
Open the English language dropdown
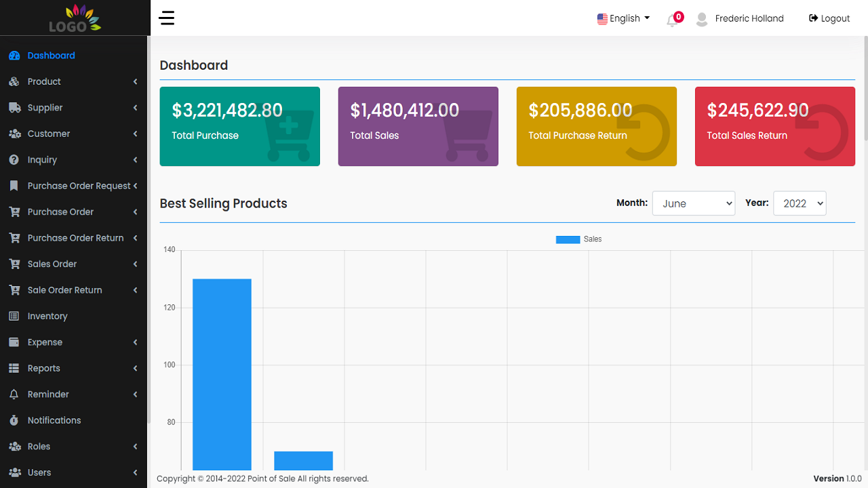tap(623, 18)
